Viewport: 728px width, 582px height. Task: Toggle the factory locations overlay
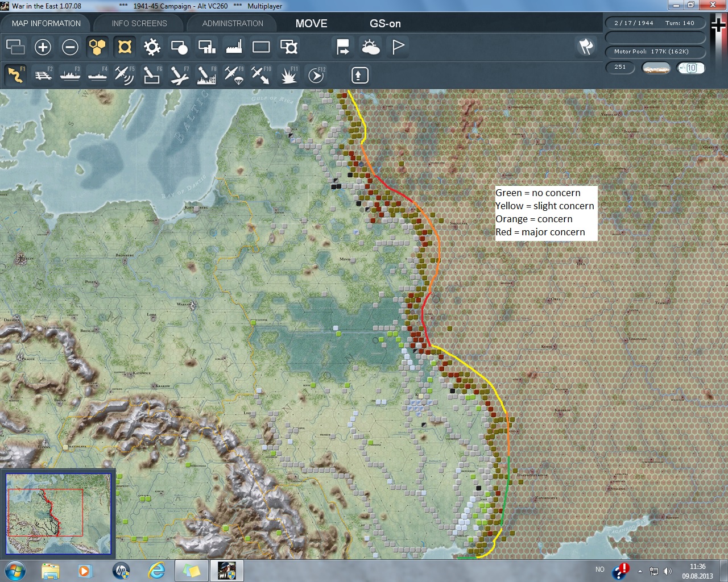(234, 47)
